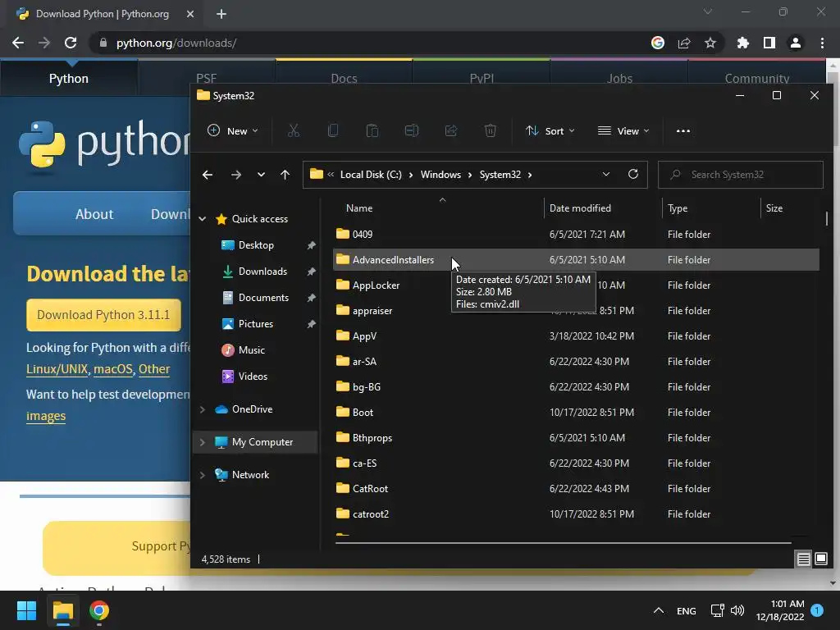Click the Linux/UNIX link

pyautogui.click(x=57, y=369)
